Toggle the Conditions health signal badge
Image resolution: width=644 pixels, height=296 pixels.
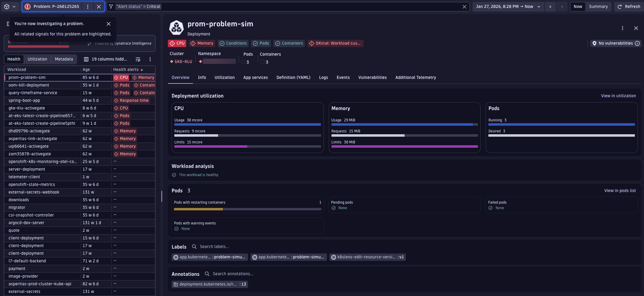(233, 43)
